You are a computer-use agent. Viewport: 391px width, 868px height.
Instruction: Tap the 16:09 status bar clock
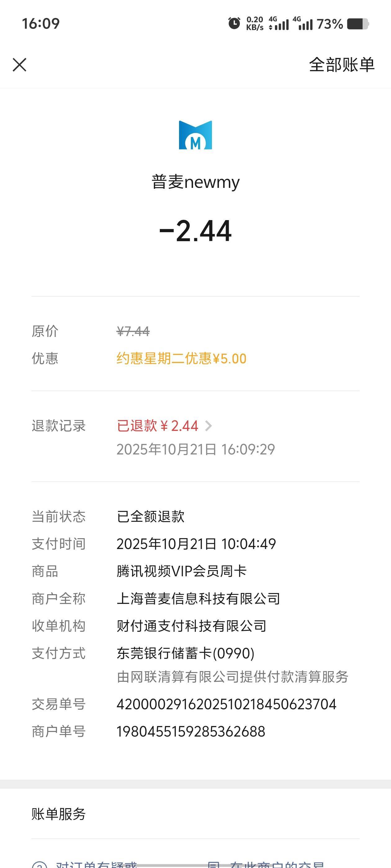[41, 24]
